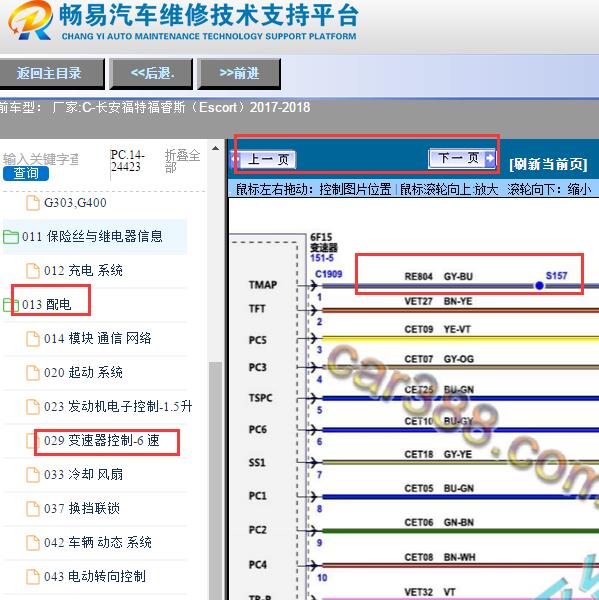This screenshot has width=599, height=600.
Task: Click the sidebar scrollbar up arrow
Action: (x=215, y=148)
